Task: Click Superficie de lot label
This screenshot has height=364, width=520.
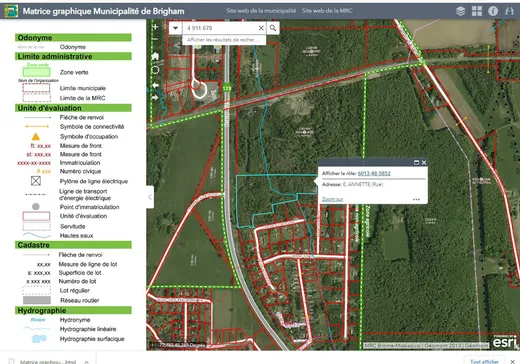Action: pyautogui.click(x=80, y=273)
